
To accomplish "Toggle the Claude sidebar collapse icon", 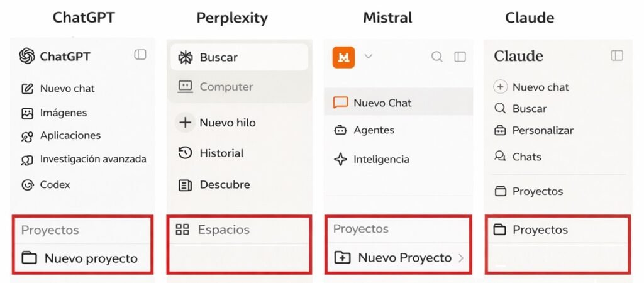I will pyautogui.click(x=617, y=56).
